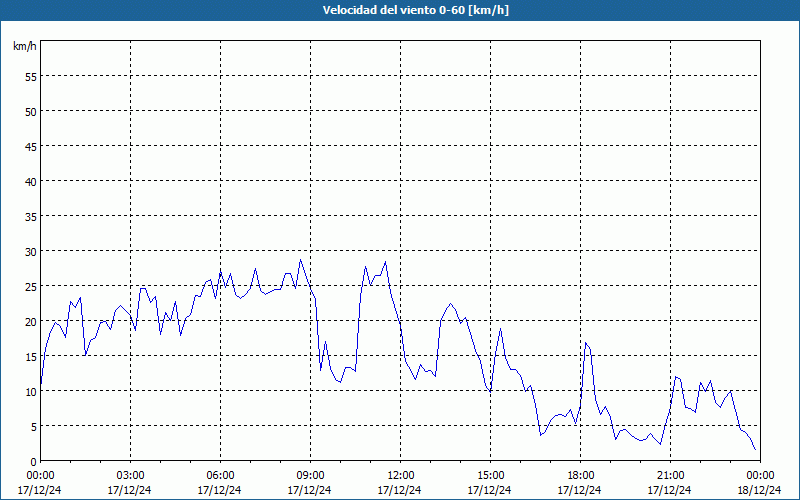This screenshot has height=500, width=800.
Task: Select the 25 value on the y-axis
Action: point(31,286)
